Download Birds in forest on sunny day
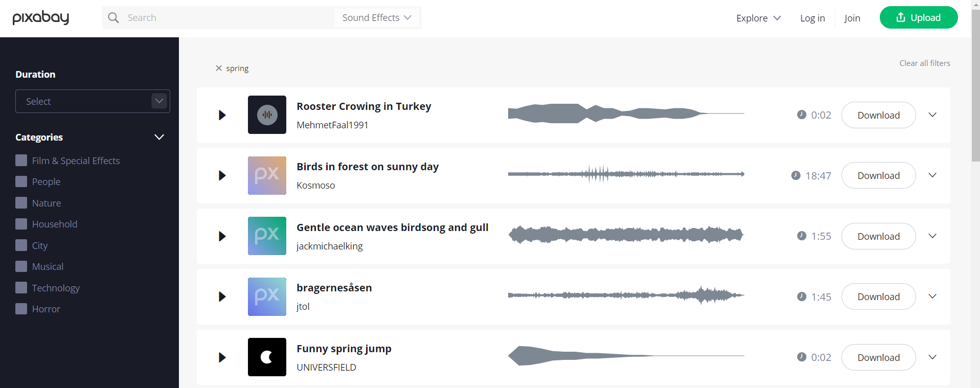980x388 pixels. coord(878,176)
